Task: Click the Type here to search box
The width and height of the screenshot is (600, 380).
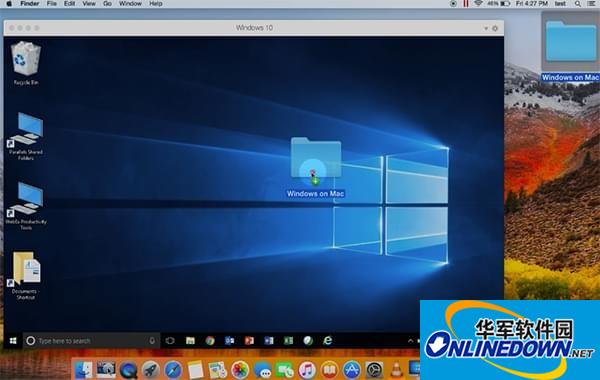Action: [x=91, y=341]
